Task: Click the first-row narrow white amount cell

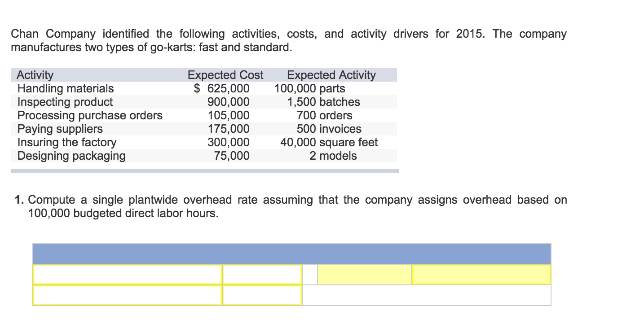Action: pyautogui.click(x=262, y=274)
